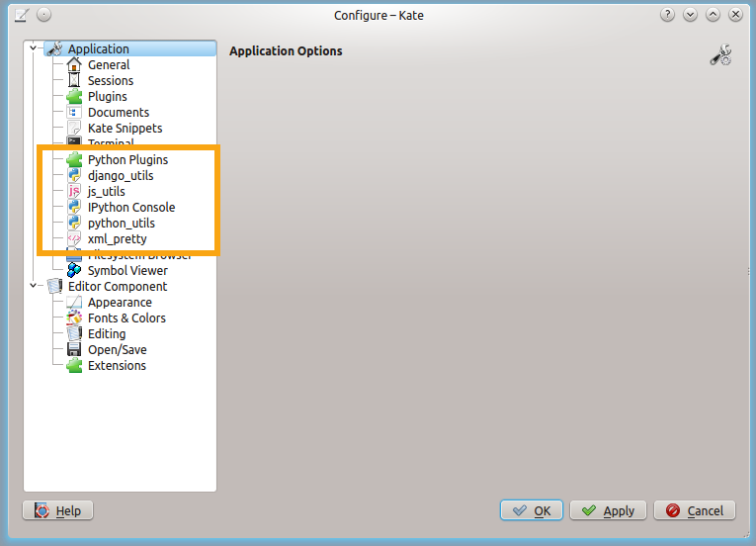Click the Python icon beside python_utils
Viewport: 756px width, 546px height.
[x=74, y=223]
